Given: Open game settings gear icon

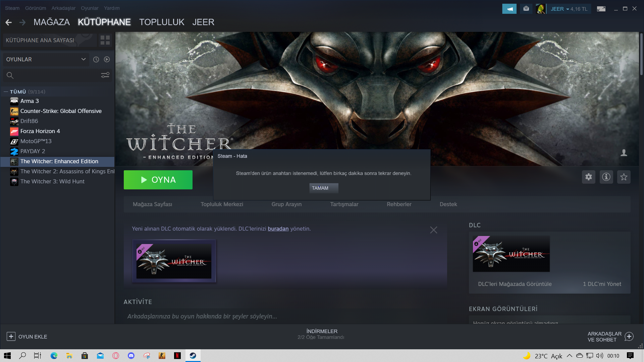Looking at the screenshot, I should click(588, 177).
